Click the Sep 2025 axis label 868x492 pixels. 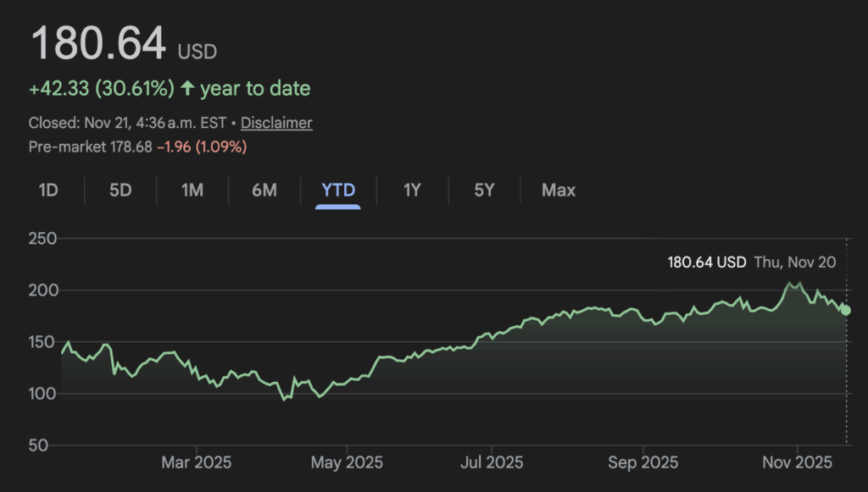[x=643, y=463]
